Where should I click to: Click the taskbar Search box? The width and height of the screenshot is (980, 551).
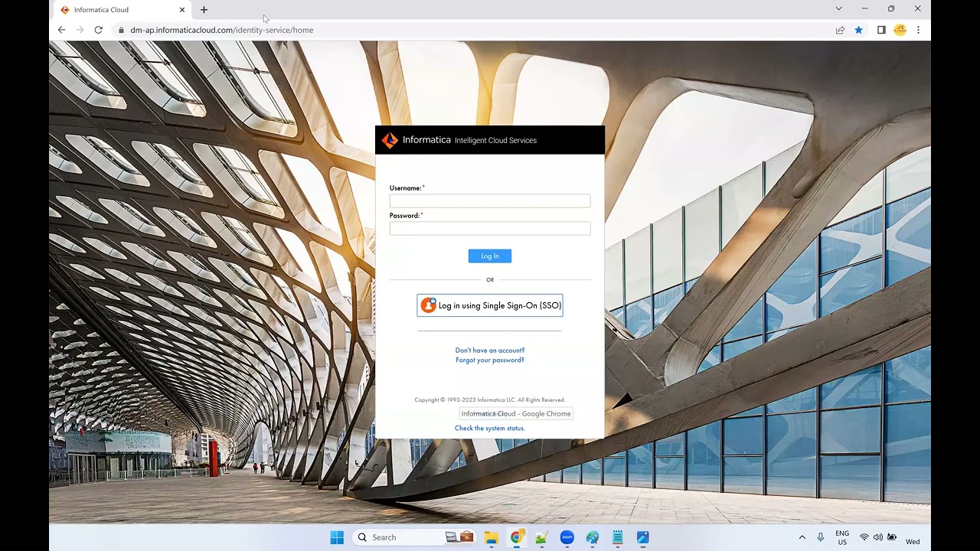[x=415, y=537]
